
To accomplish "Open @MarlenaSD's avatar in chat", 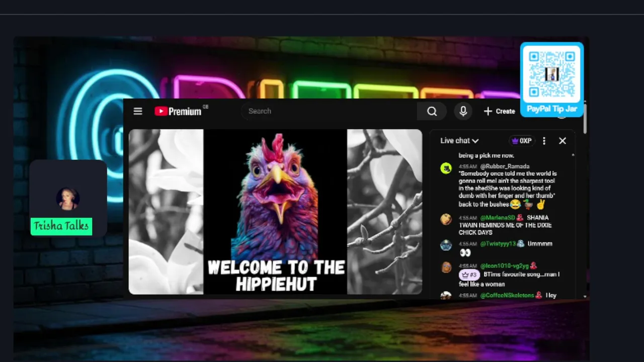I will point(446,219).
